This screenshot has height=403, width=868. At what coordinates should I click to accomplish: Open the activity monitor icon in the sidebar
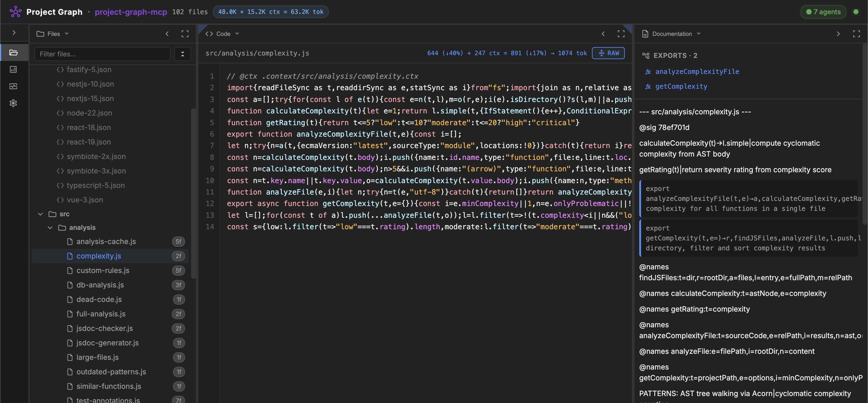click(x=14, y=86)
